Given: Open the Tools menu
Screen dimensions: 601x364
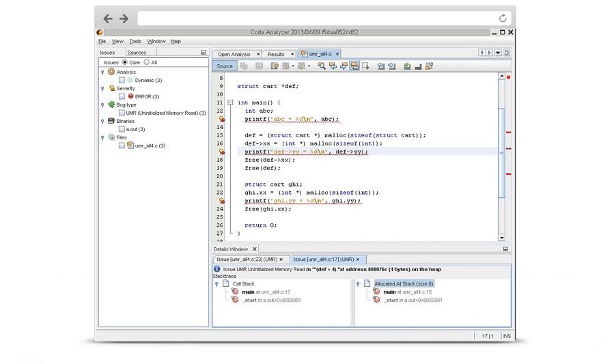Looking at the screenshot, I should pos(135,41).
